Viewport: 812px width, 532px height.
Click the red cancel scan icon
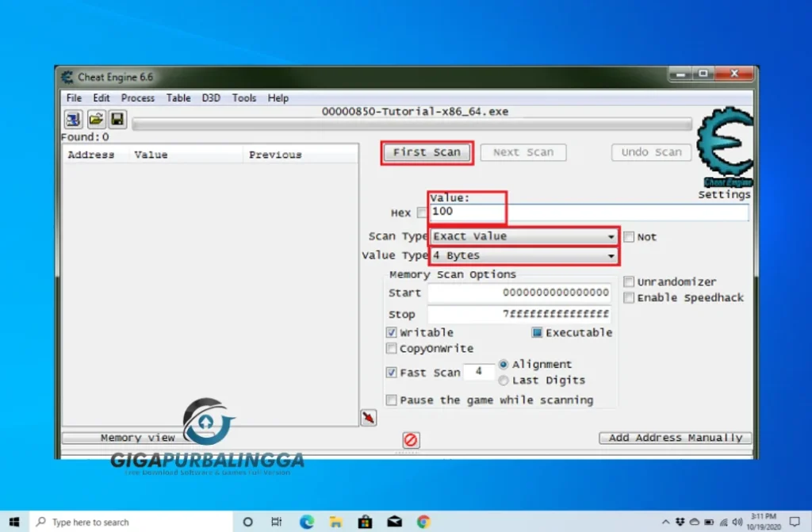pyautogui.click(x=410, y=440)
